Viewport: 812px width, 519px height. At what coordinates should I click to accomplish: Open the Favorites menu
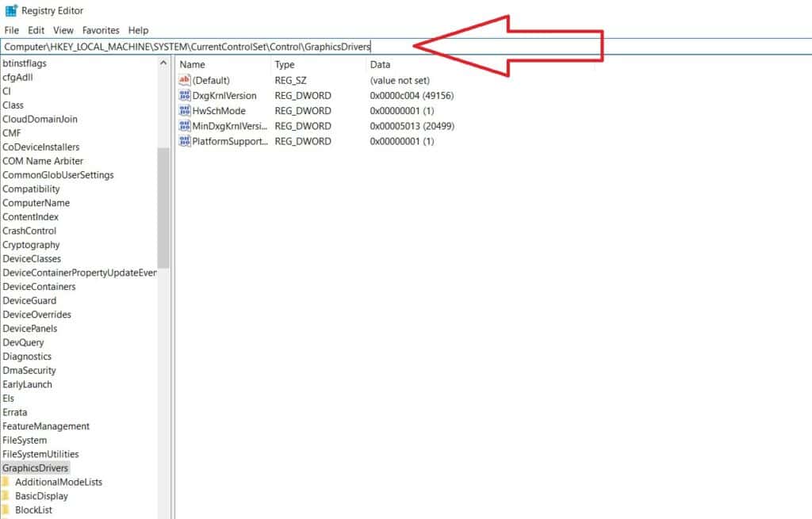tap(101, 30)
